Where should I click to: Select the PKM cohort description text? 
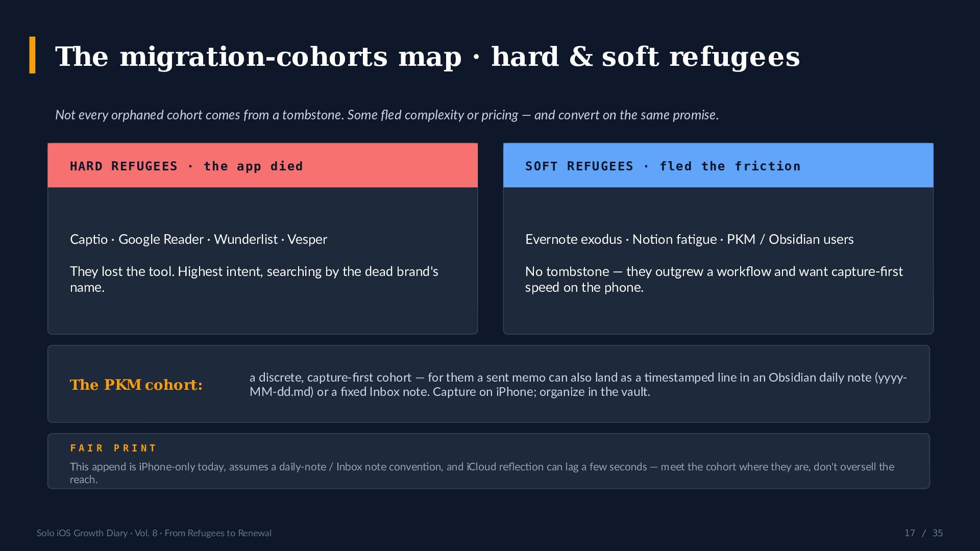click(578, 385)
